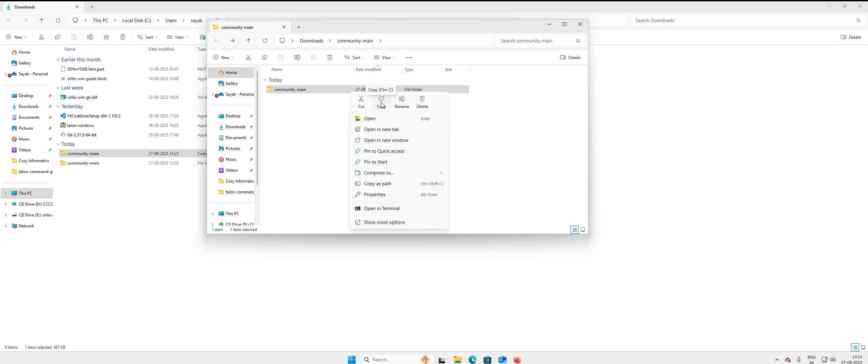Click Rename icon in community-main window toolbar
The width and height of the screenshot is (868, 364).
pyautogui.click(x=297, y=57)
